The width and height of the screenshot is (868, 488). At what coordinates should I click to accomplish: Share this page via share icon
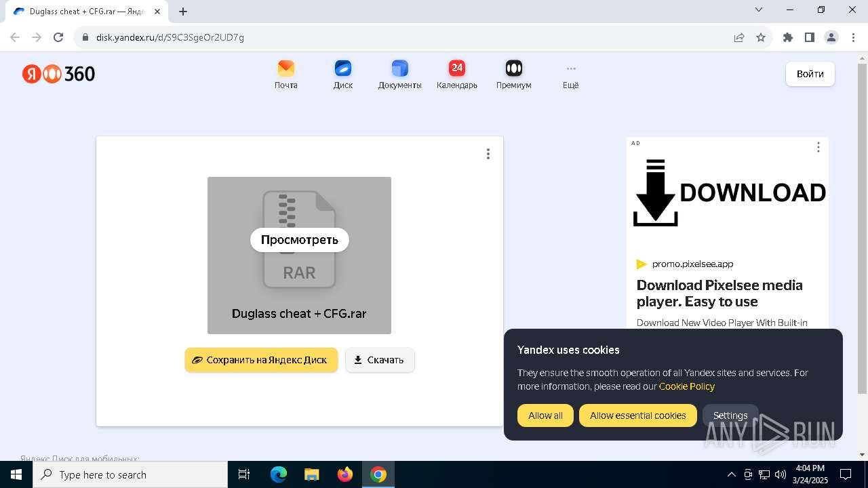point(739,37)
